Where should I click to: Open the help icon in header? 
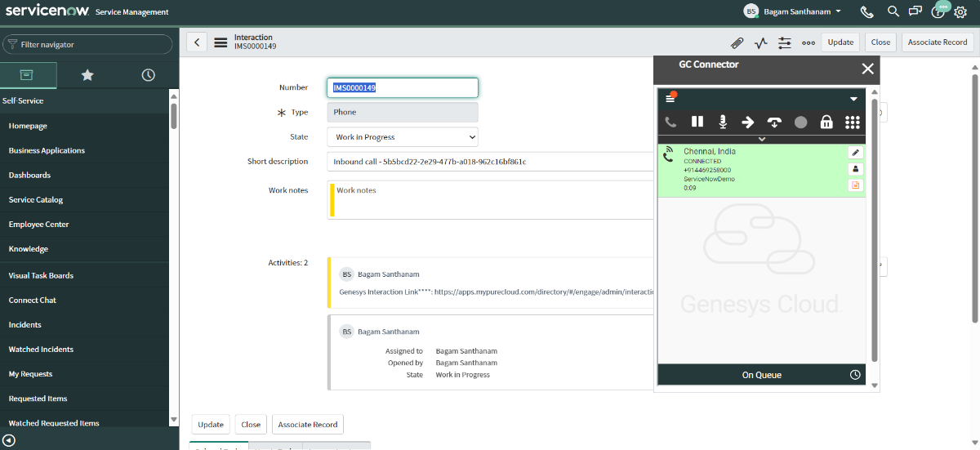(x=938, y=12)
